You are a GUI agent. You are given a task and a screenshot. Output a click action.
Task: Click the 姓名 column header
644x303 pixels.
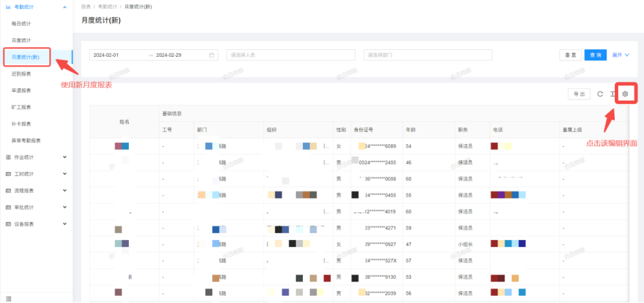(125, 121)
